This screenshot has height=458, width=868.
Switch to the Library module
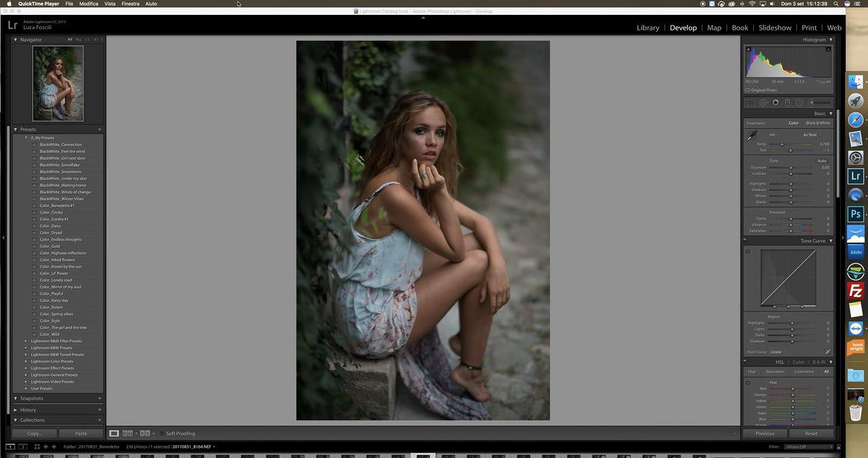click(648, 28)
